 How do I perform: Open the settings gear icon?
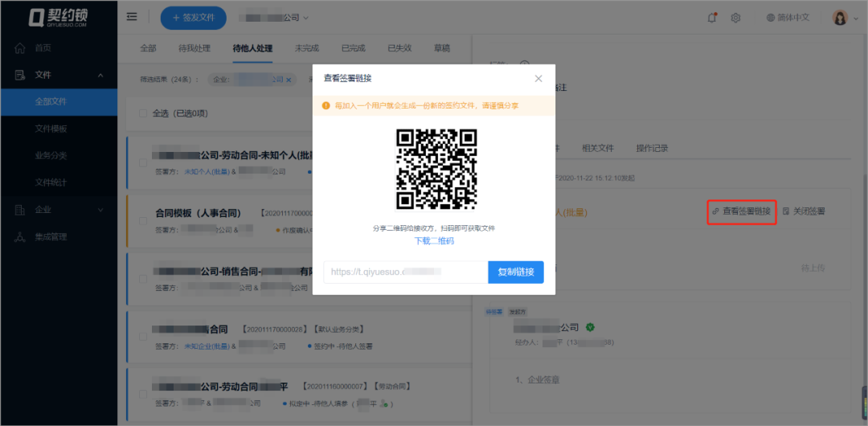point(735,18)
